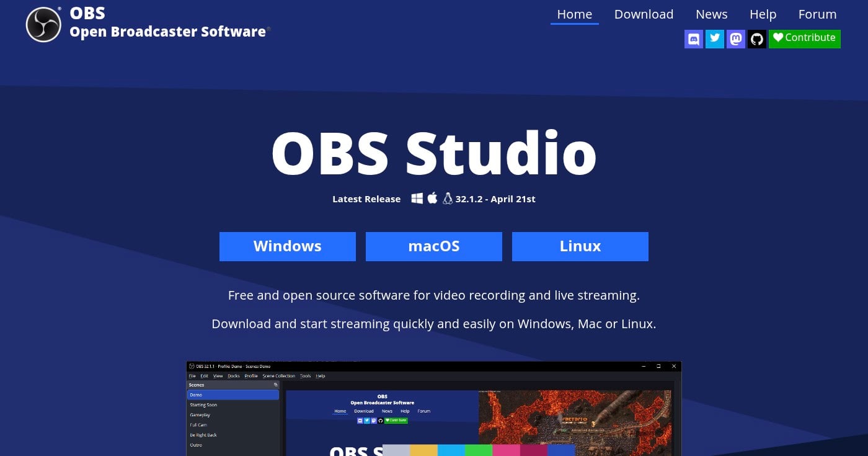868x456 pixels.
Task: Open the Download nav item
Action: pos(644,14)
